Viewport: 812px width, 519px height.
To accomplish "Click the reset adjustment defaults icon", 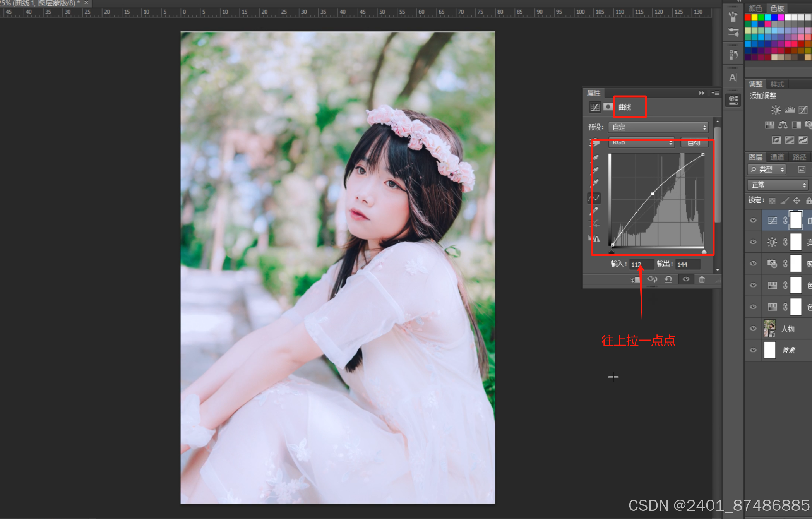I will tap(668, 279).
